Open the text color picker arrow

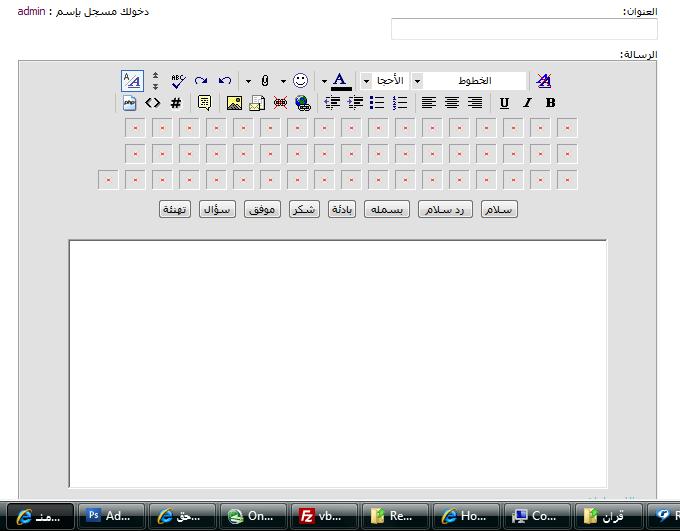click(x=324, y=81)
